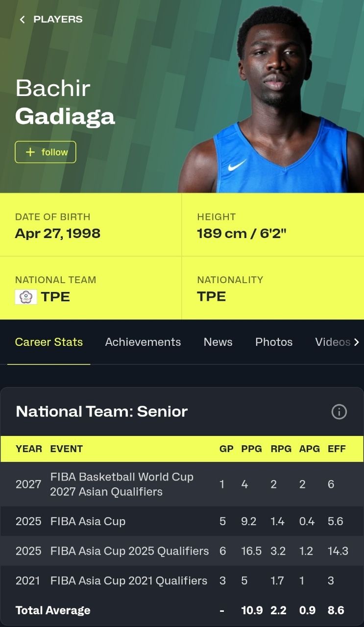Image resolution: width=364 pixels, height=627 pixels.
Task: Click the PPG column header
Action: point(251,449)
